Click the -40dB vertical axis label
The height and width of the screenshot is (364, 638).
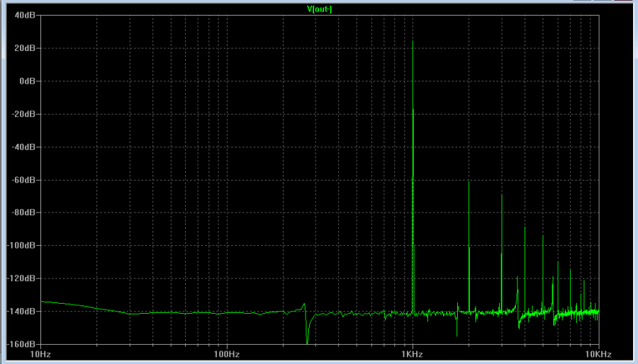click(23, 147)
